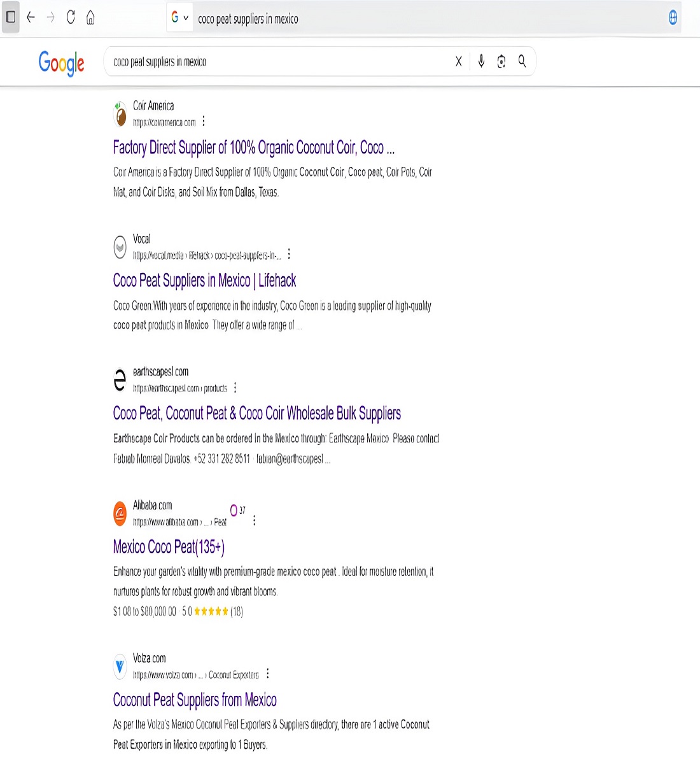Search by image with lens icon

(501, 61)
